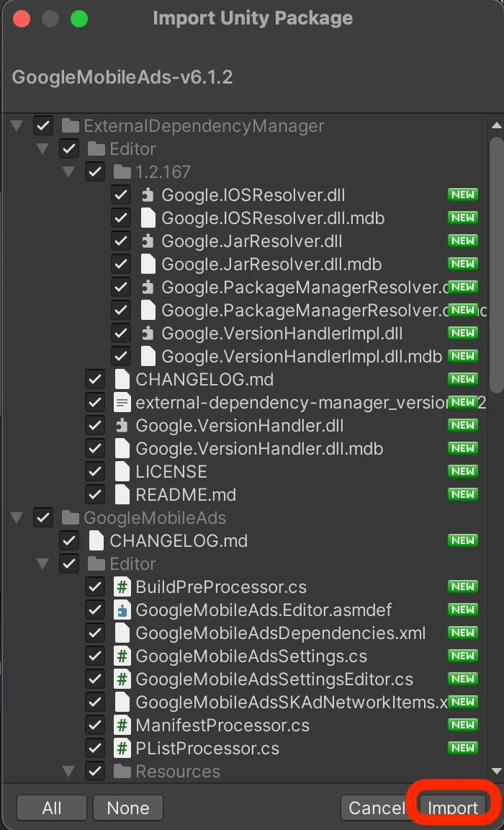Select all items with the All button
The height and width of the screenshot is (830, 504).
(x=52, y=808)
